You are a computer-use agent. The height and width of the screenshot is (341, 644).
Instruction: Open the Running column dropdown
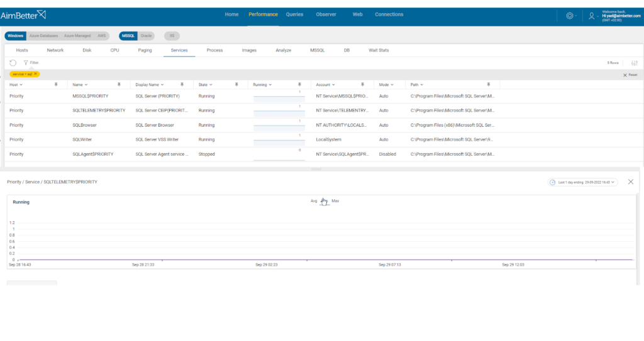click(x=270, y=85)
